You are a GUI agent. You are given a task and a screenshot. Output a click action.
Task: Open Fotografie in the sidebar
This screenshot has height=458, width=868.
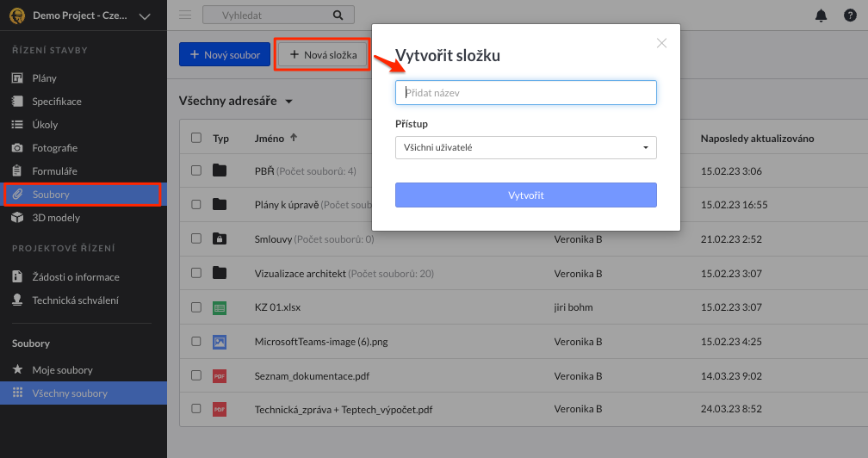pos(54,148)
